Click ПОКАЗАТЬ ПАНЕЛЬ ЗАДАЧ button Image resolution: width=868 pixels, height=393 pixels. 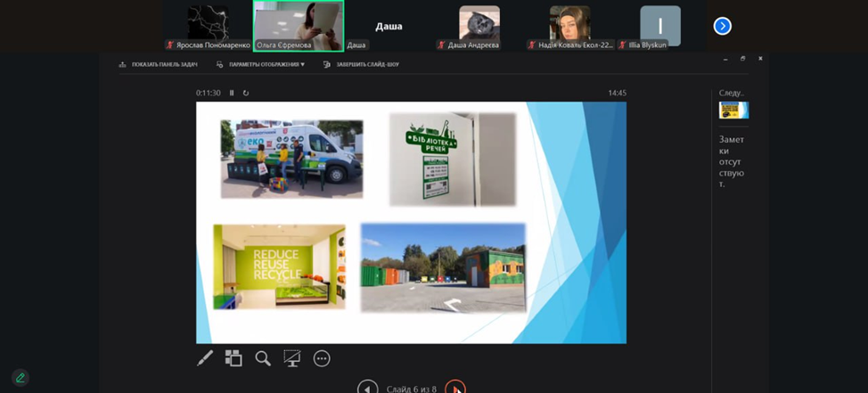159,64
